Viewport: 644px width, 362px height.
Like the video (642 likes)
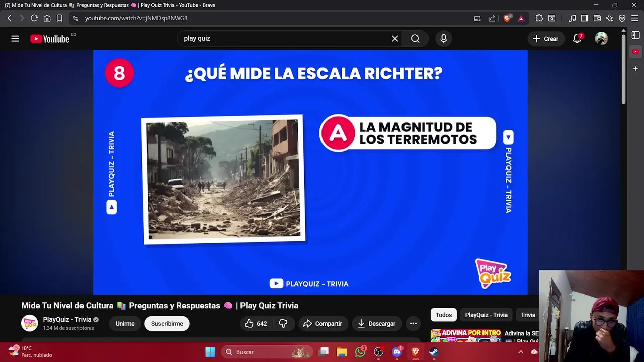pyautogui.click(x=256, y=324)
